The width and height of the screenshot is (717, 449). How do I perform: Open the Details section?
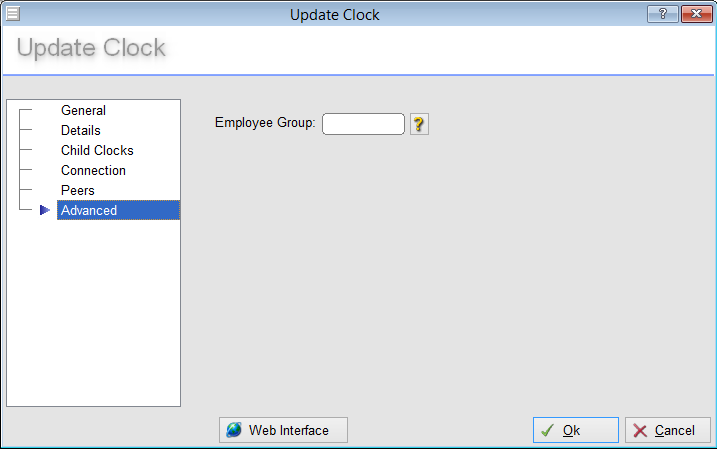coord(80,131)
